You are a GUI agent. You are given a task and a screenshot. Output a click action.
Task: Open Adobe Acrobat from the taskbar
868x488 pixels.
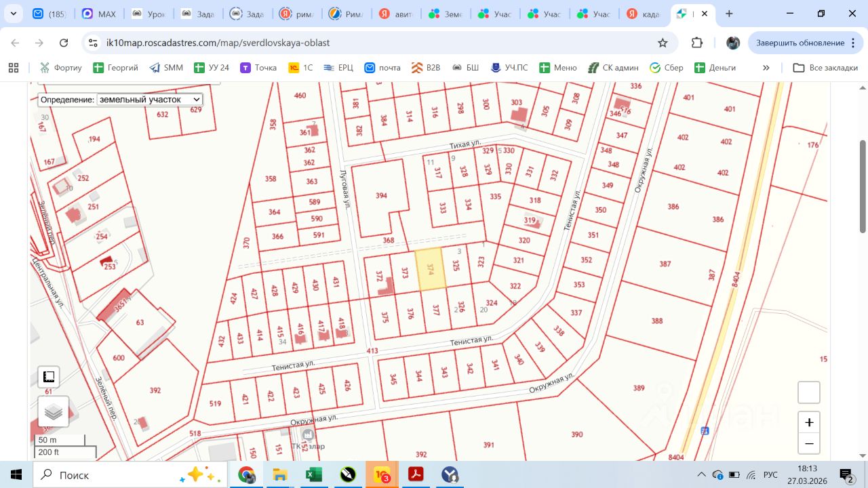point(416,474)
